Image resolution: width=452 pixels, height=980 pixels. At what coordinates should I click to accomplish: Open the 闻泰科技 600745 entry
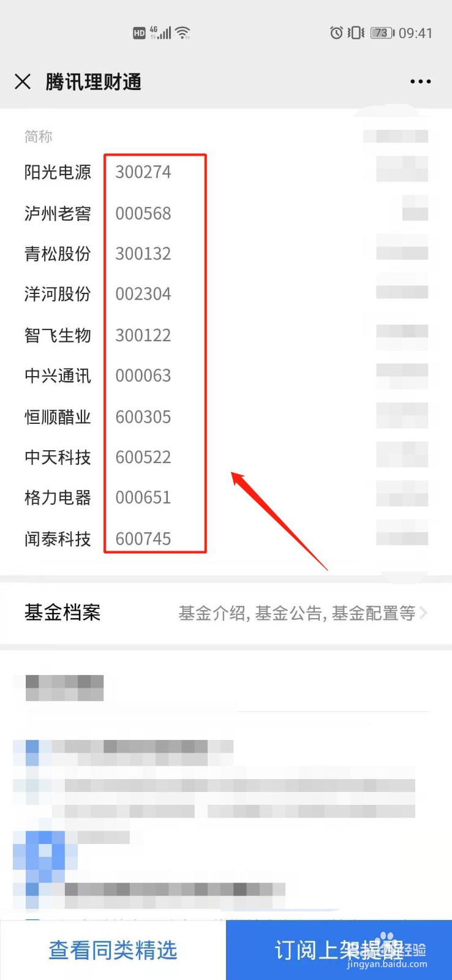(x=226, y=539)
